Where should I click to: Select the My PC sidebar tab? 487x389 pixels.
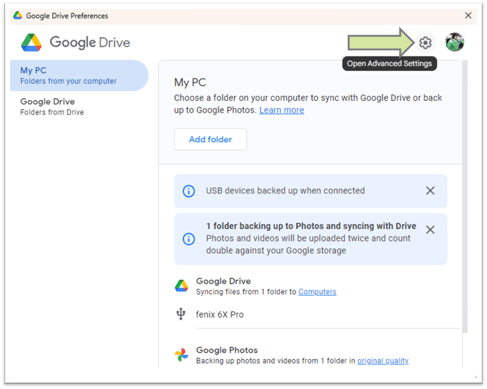click(x=79, y=76)
